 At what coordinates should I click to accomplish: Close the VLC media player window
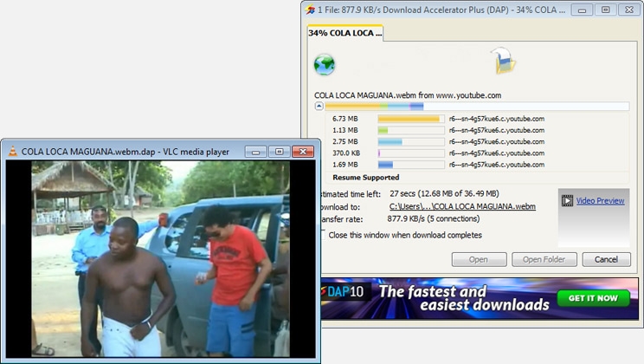301,152
